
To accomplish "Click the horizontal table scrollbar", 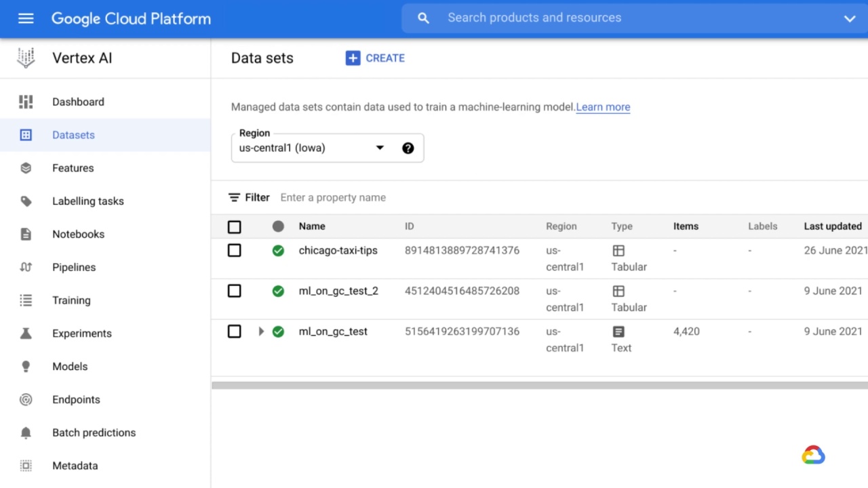I will 540,386.
